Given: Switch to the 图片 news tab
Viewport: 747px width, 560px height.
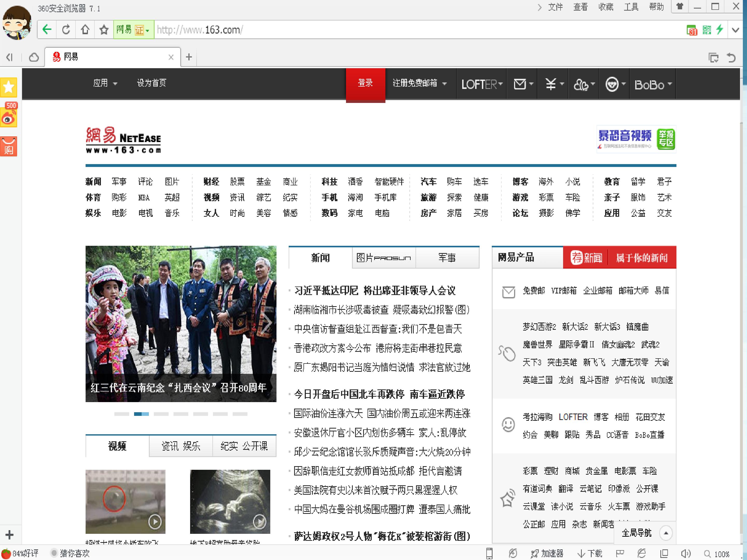Looking at the screenshot, I should click(x=384, y=257).
